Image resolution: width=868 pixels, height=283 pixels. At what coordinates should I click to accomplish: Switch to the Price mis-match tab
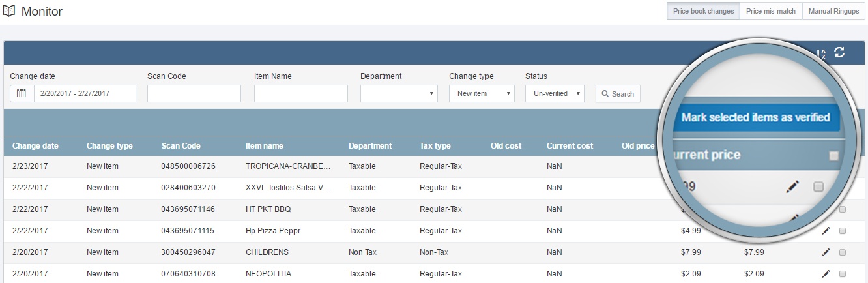tap(771, 11)
